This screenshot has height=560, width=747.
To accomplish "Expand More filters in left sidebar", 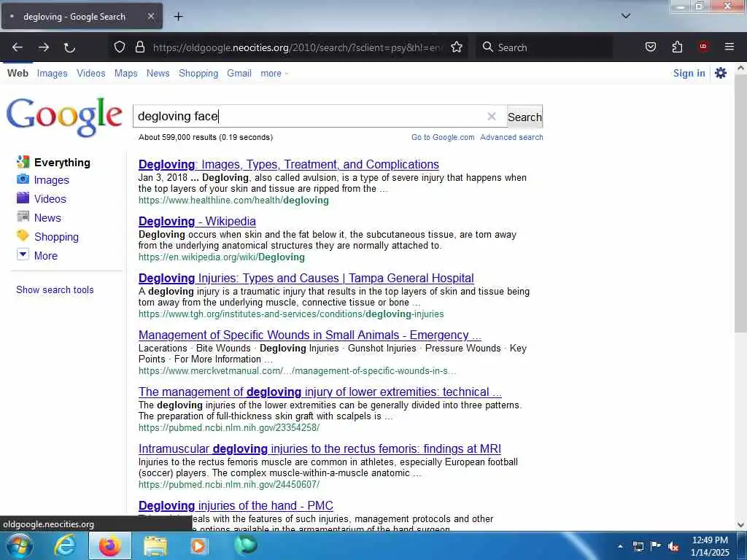I will (45, 256).
